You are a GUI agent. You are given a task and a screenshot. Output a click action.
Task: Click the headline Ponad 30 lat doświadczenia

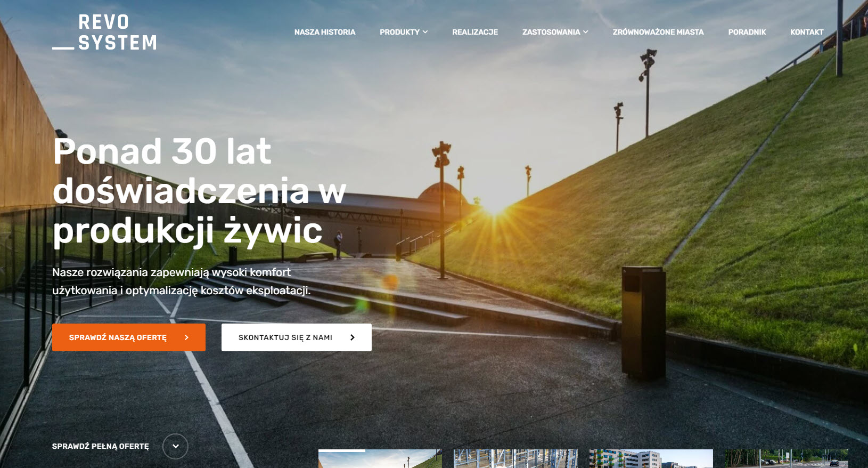coord(200,191)
